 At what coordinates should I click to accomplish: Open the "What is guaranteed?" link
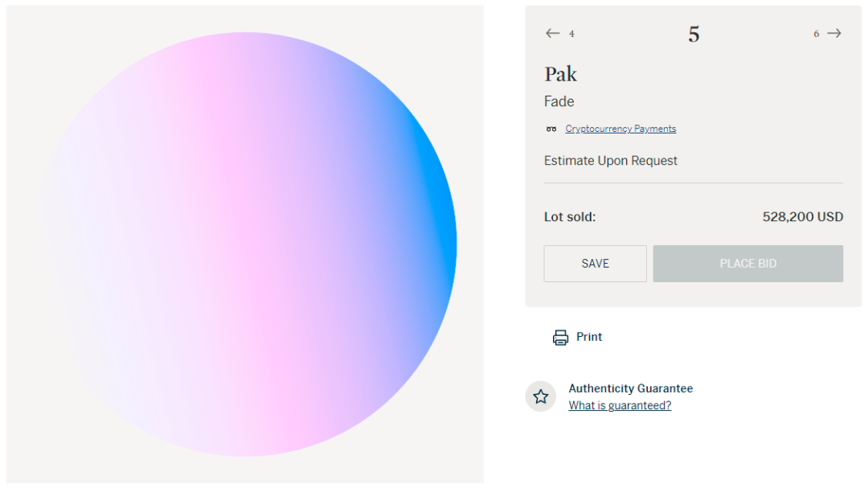(x=620, y=406)
